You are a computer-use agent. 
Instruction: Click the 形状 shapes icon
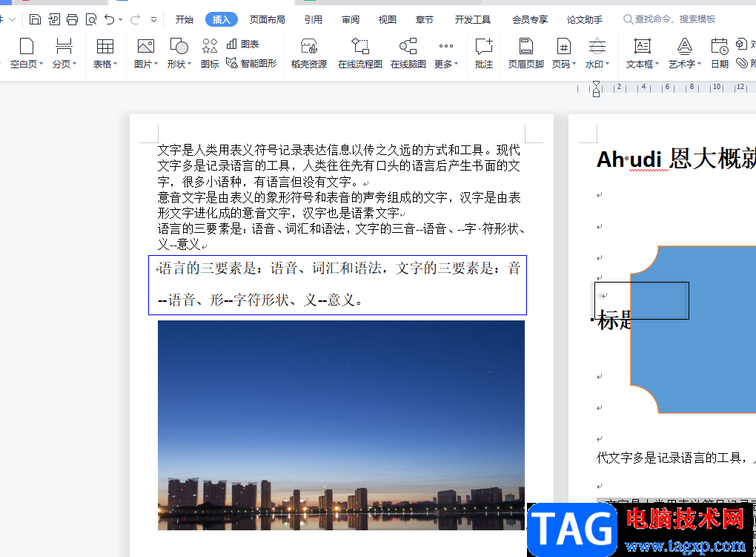pos(179,46)
